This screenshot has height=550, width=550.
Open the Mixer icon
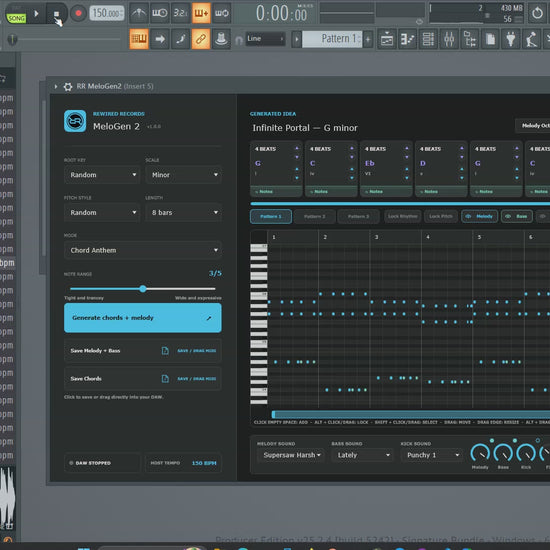(449, 39)
